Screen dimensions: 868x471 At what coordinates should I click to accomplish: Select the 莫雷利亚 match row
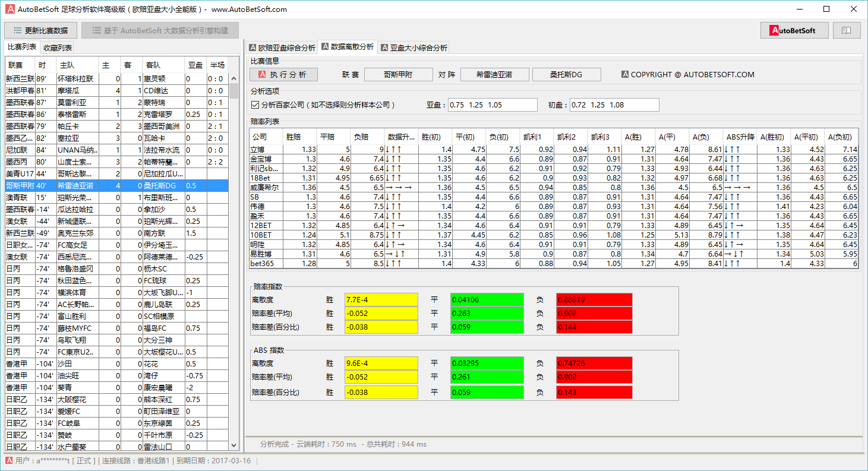tap(116, 102)
